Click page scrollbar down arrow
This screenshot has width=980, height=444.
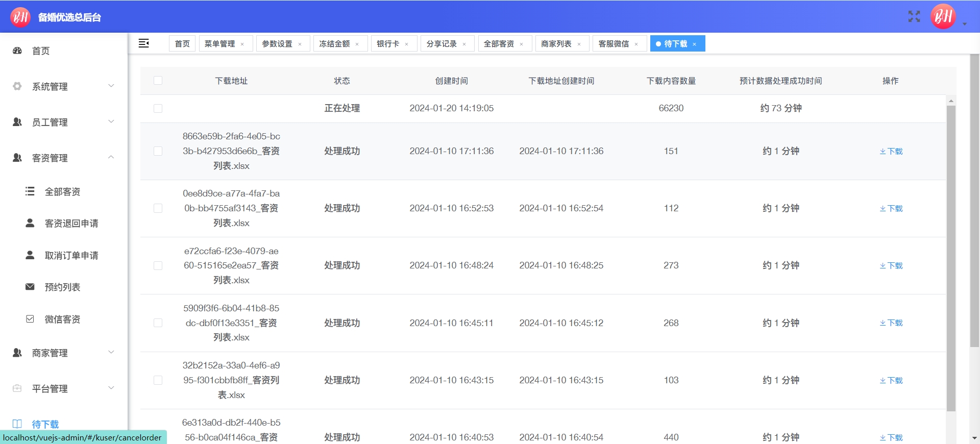tap(974, 438)
